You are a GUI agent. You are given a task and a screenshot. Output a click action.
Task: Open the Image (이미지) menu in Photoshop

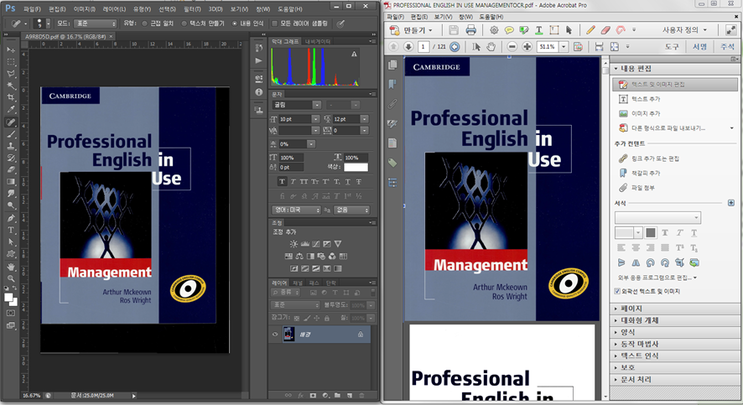pyautogui.click(x=84, y=9)
